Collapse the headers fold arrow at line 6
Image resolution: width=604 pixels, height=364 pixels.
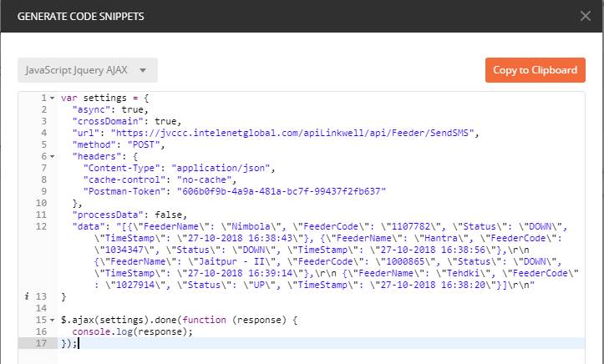tap(53, 157)
